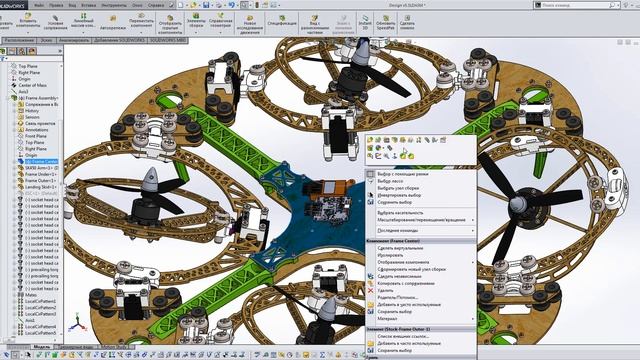Screen dimensions: 640x360
Task: Click the Условия сопряжения (Mate) icon
Action: pyautogui.click(x=55, y=18)
